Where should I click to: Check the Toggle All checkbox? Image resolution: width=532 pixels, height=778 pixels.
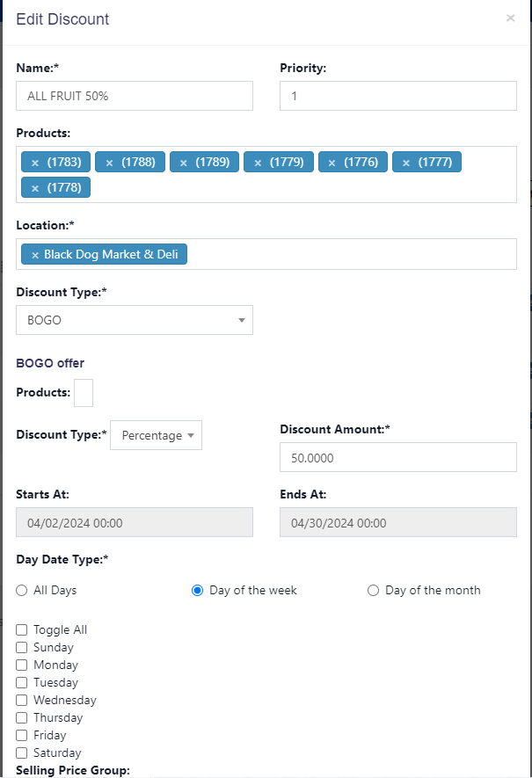tap(21, 629)
